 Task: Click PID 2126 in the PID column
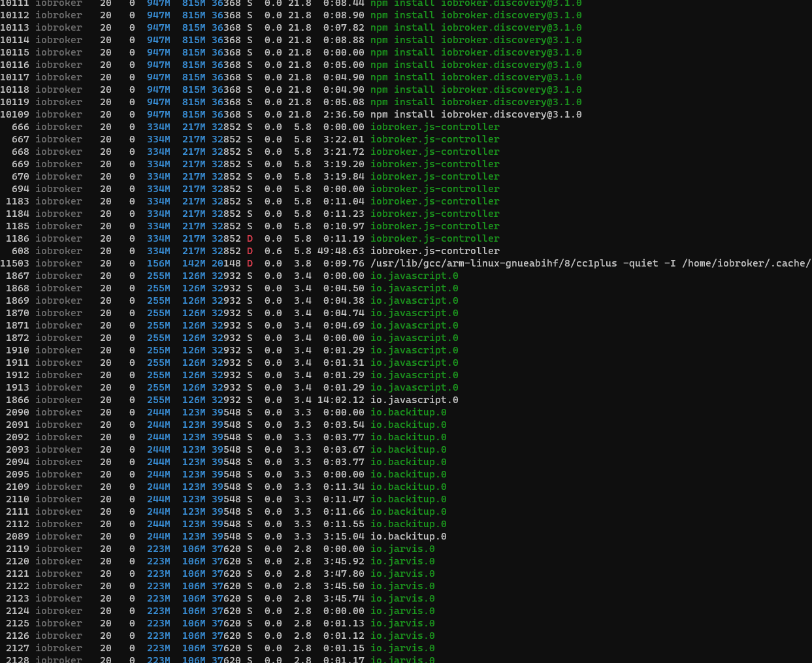(18, 636)
